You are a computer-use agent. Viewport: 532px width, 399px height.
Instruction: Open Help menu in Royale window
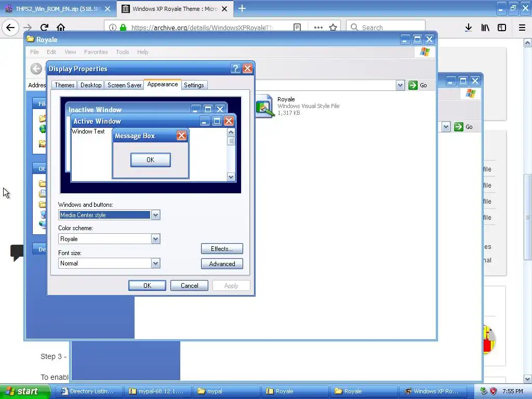coord(142,52)
